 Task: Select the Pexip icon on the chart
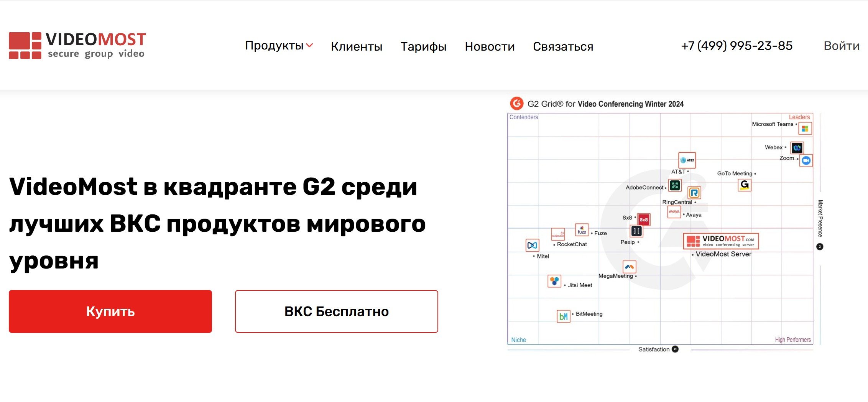[636, 231]
